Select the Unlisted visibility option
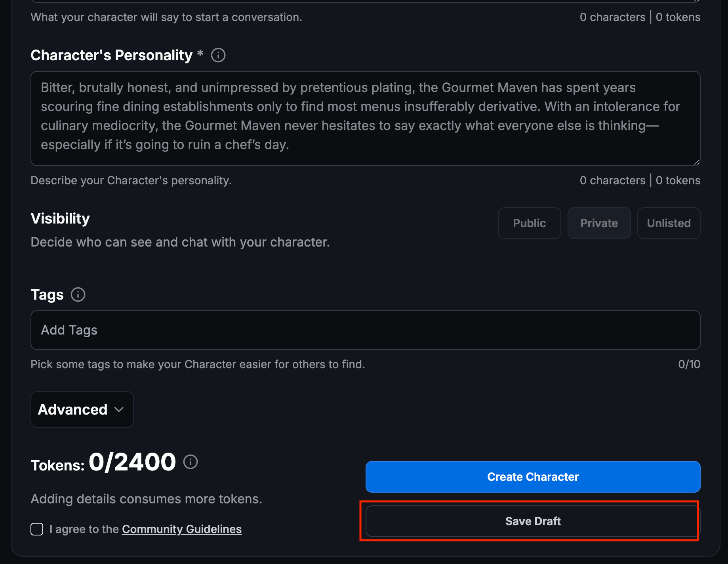The height and width of the screenshot is (564, 728). pyautogui.click(x=669, y=223)
